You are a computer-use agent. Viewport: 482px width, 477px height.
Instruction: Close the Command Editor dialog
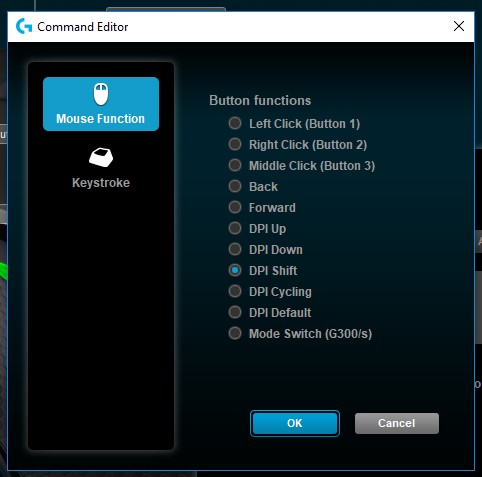click(459, 26)
